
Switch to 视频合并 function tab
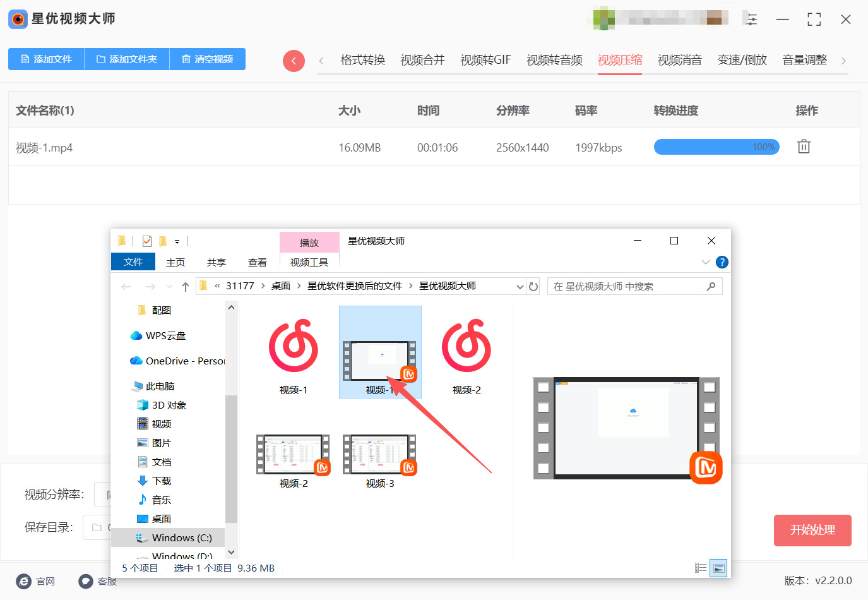pos(423,60)
